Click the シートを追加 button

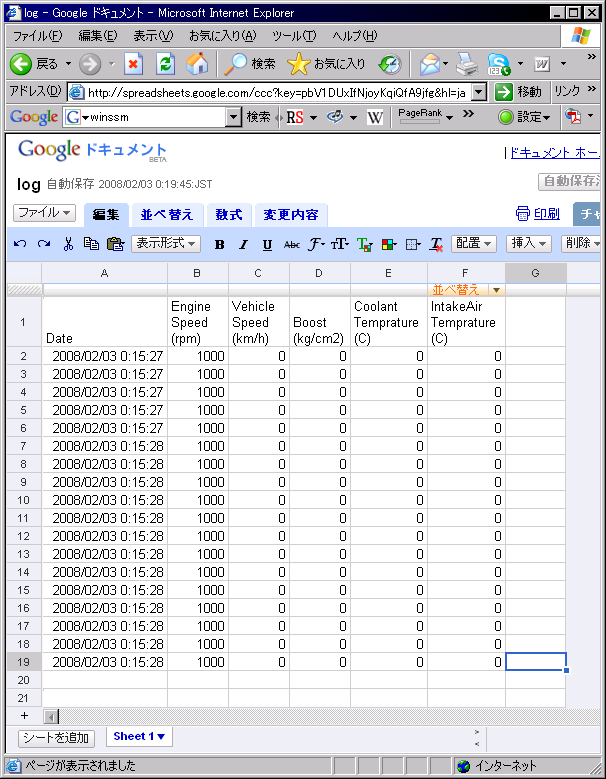tap(56, 738)
